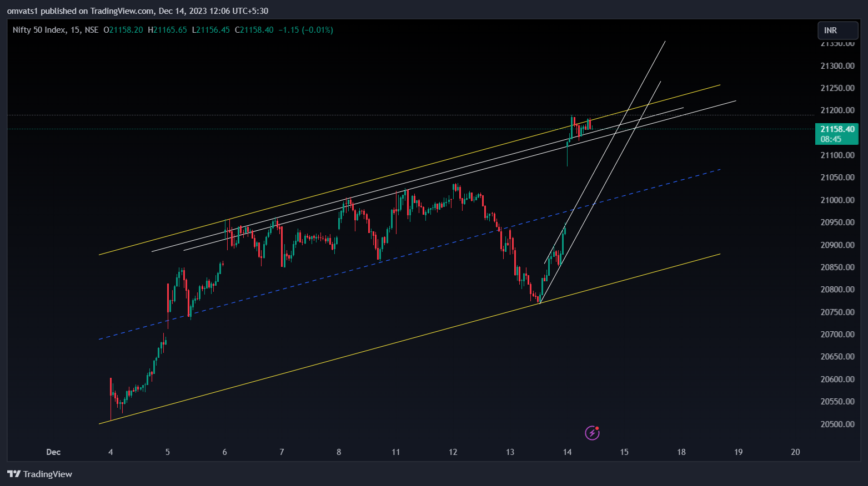Click the 20850.00 price axis label
Image resolution: width=868 pixels, height=486 pixels.
tap(837, 267)
